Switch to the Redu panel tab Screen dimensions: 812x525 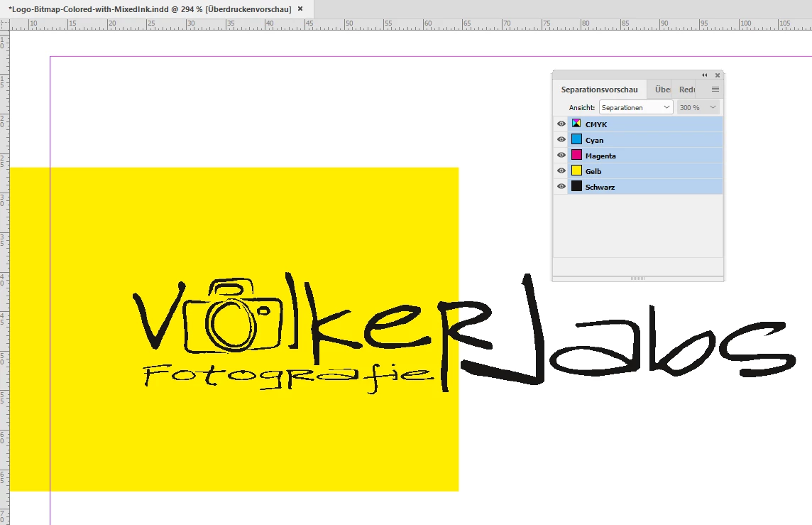686,90
